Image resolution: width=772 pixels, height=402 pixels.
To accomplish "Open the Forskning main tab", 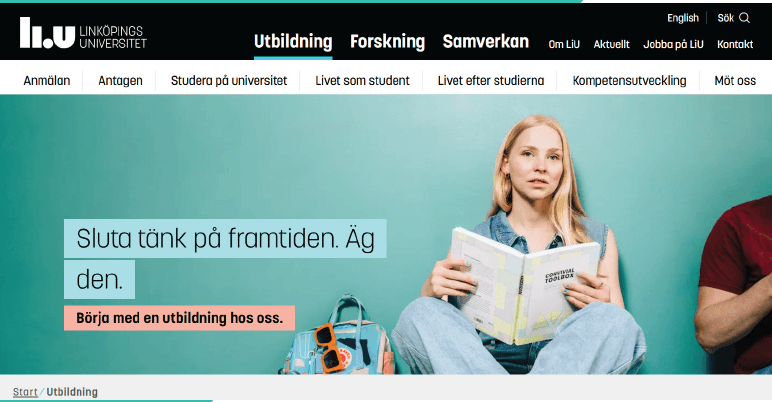I will tap(387, 41).
